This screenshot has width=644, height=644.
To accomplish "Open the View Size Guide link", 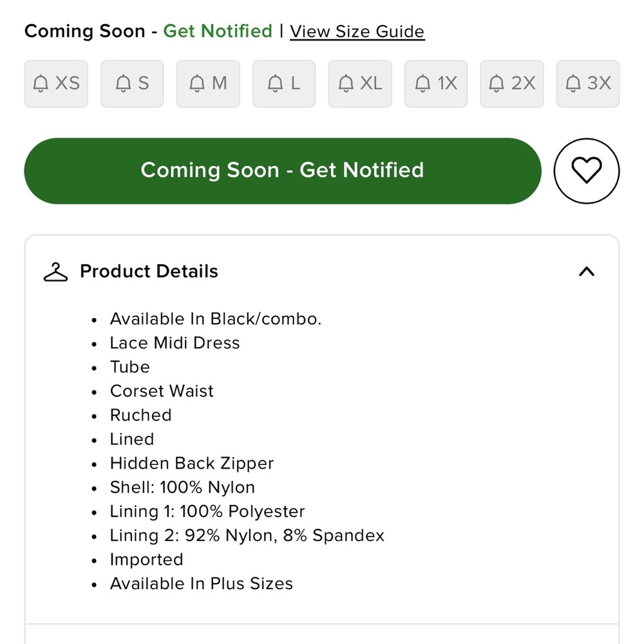I will 357,32.
